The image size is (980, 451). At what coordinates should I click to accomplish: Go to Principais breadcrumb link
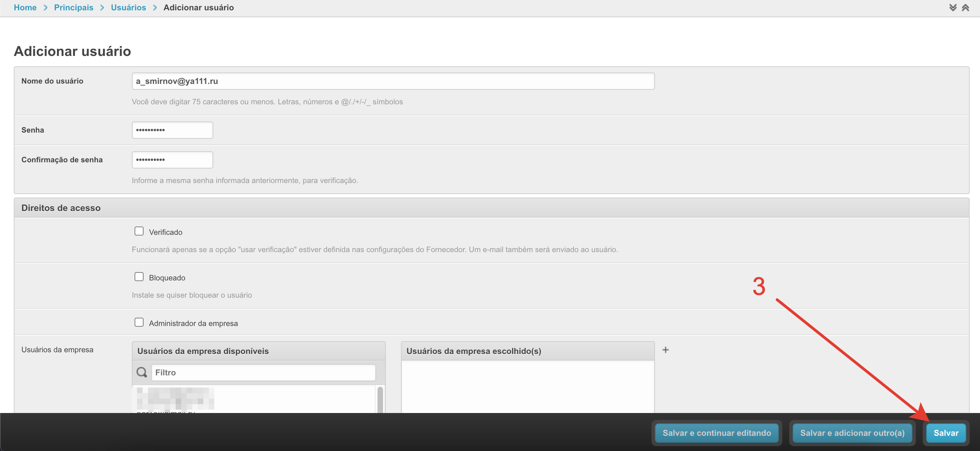coord(73,8)
